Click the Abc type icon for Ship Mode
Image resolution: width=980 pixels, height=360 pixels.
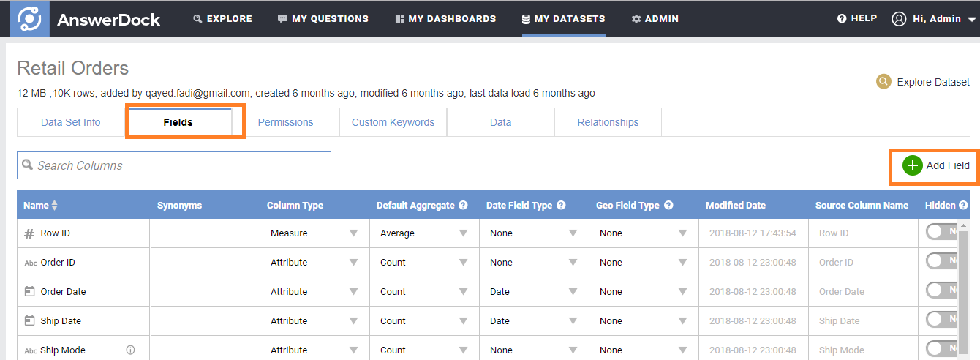click(x=30, y=350)
